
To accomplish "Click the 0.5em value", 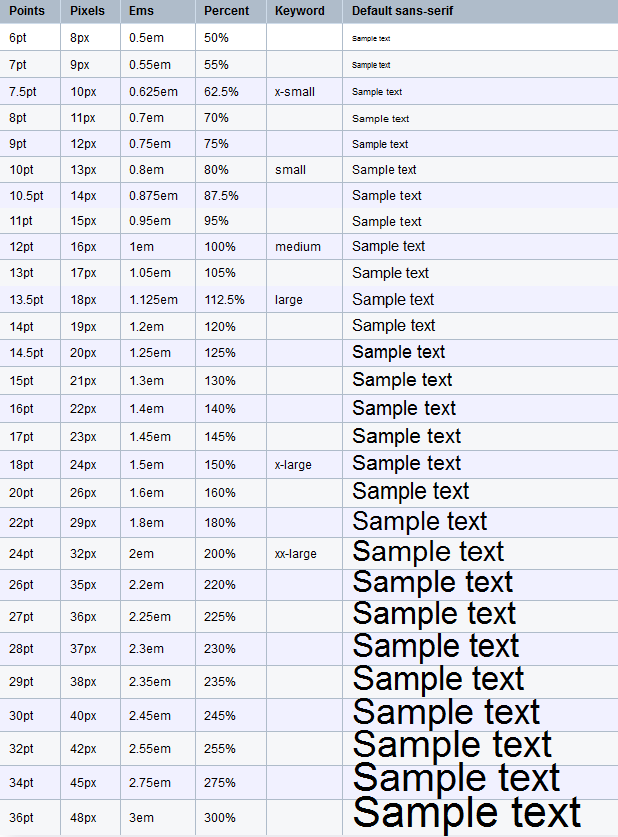I will click(x=146, y=38).
